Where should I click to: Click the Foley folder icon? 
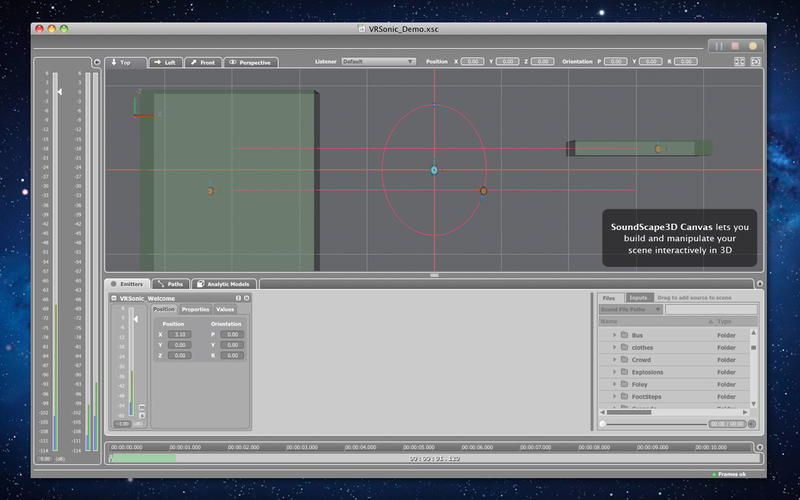(x=624, y=384)
